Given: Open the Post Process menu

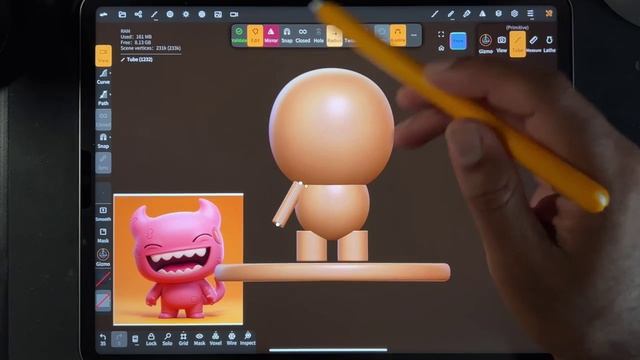Looking at the screenshot, I should [x=202, y=14].
